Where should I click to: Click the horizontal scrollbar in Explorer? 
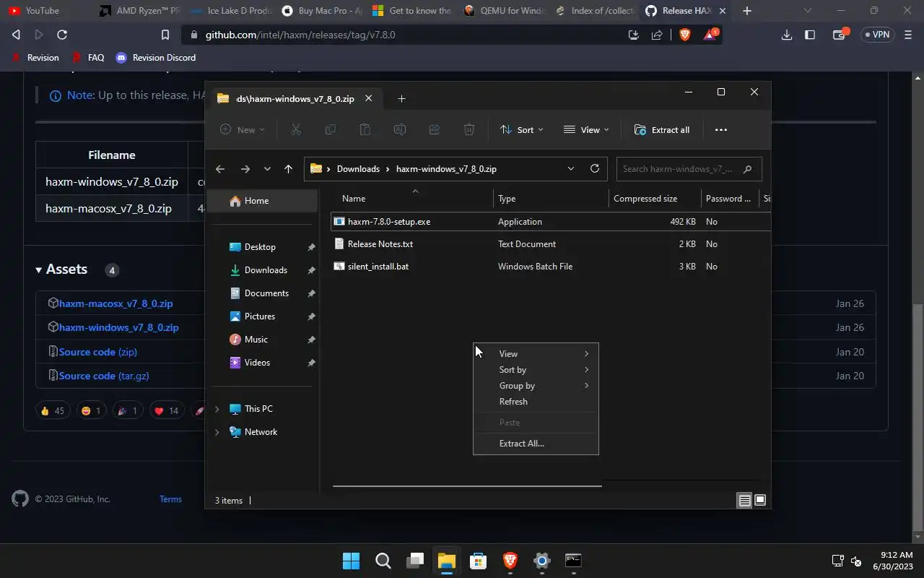(467, 486)
